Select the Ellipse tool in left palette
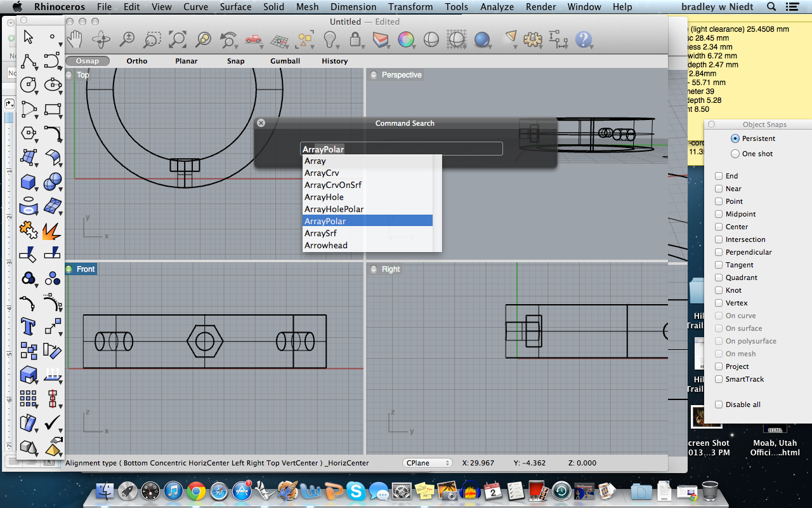Screen dimensions: 812x508 click(x=53, y=84)
